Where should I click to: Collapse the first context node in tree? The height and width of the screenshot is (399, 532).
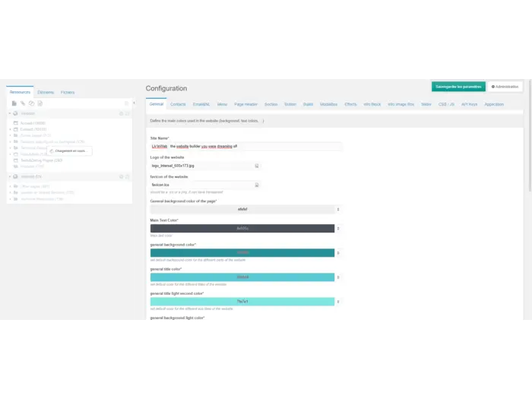coord(10,113)
